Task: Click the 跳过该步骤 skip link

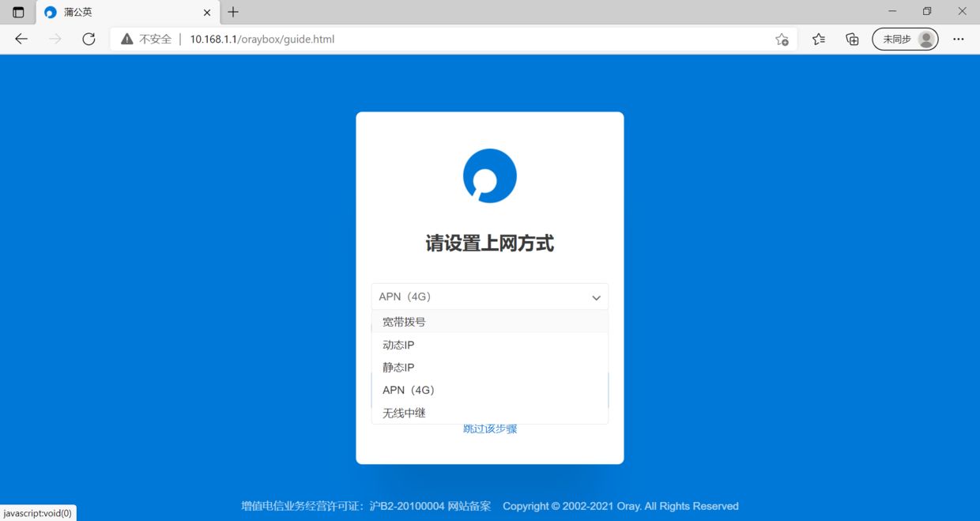Action: (490, 429)
